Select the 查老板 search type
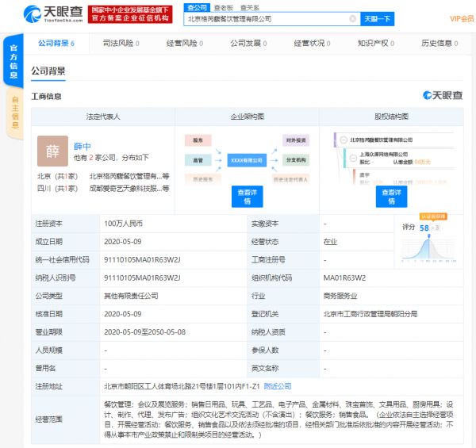 click(223, 6)
